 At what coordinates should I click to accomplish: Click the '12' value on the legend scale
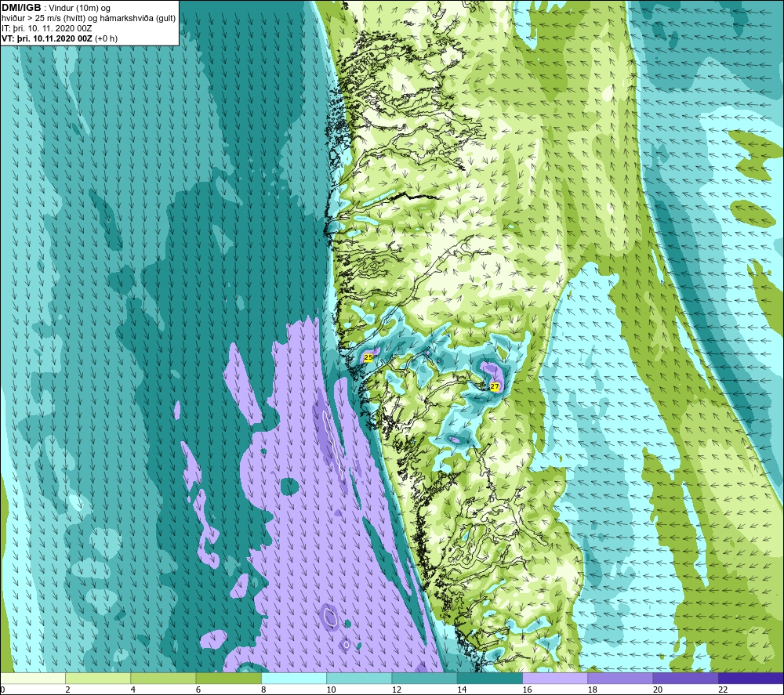[x=397, y=690]
